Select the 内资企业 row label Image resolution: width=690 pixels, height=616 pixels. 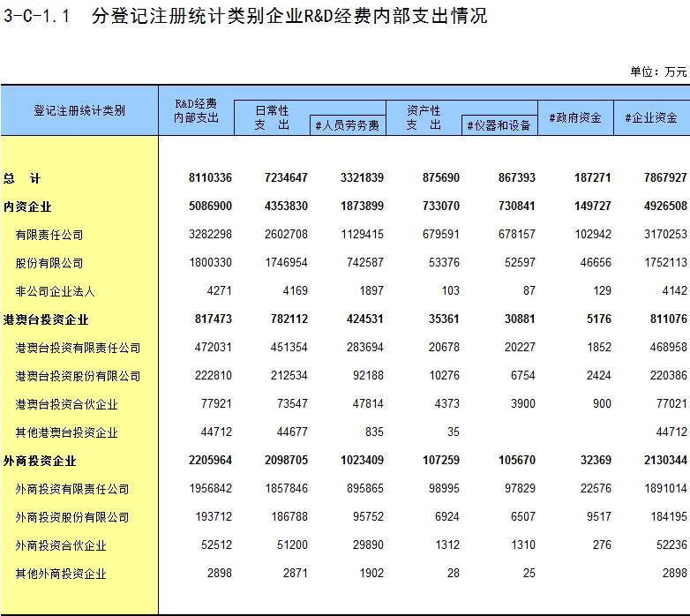point(28,207)
